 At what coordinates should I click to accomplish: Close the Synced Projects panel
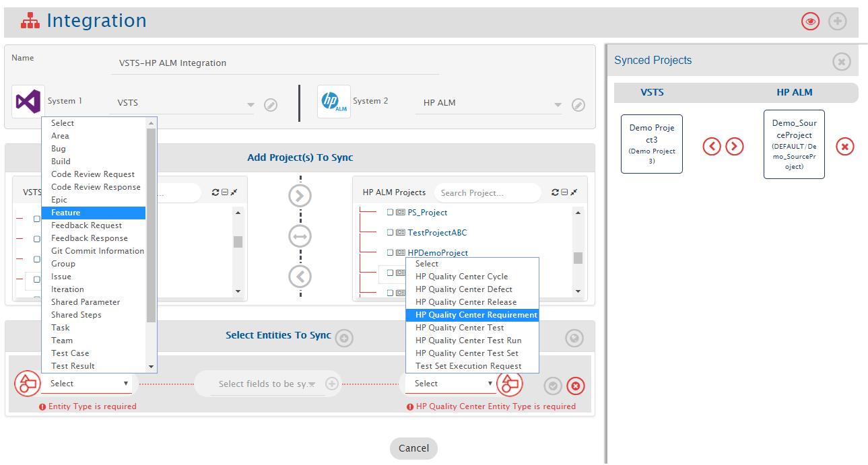(841, 62)
